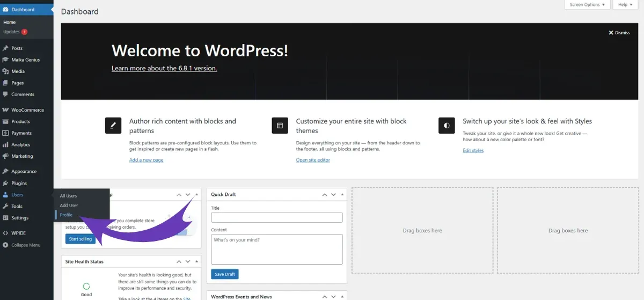
Task: Click the Users person icon
Action: [x=5, y=195]
